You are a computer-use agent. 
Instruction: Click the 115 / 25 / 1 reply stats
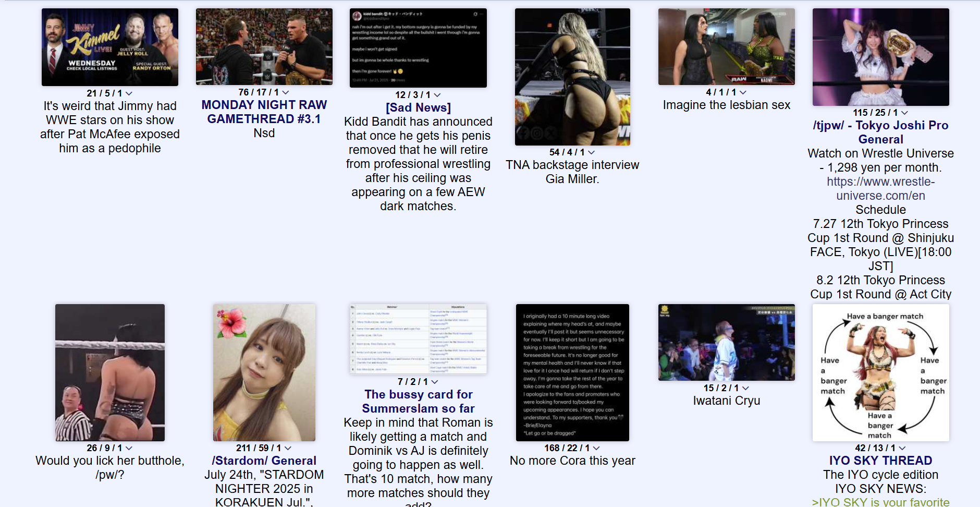tap(875, 113)
